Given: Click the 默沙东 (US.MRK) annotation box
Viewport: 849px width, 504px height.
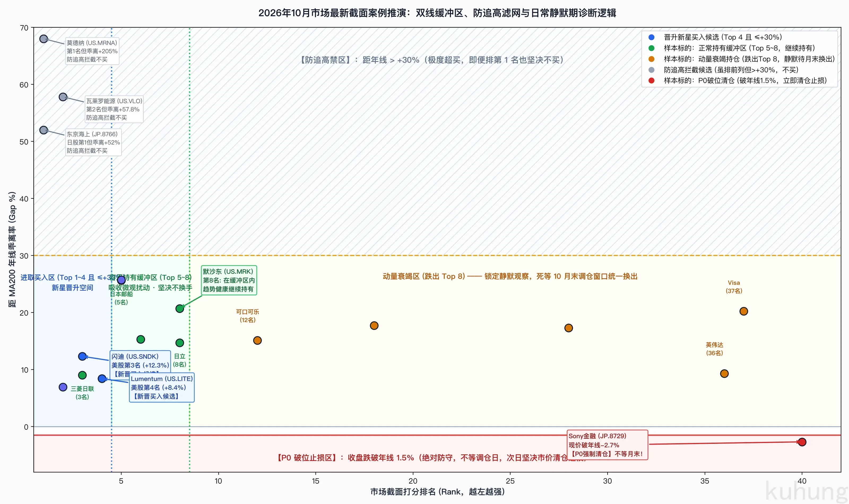Looking at the screenshot, I should [229, 280].
